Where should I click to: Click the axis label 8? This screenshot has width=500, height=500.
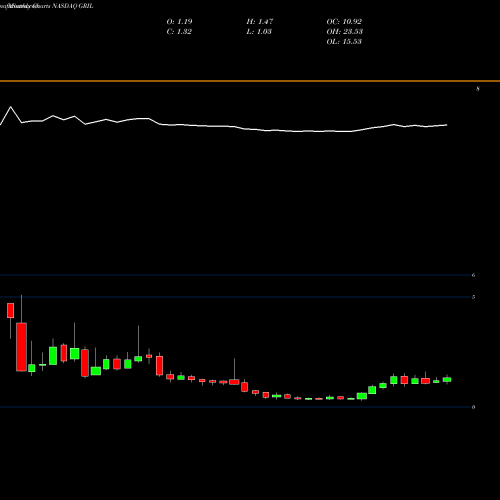tap(478, 89)
